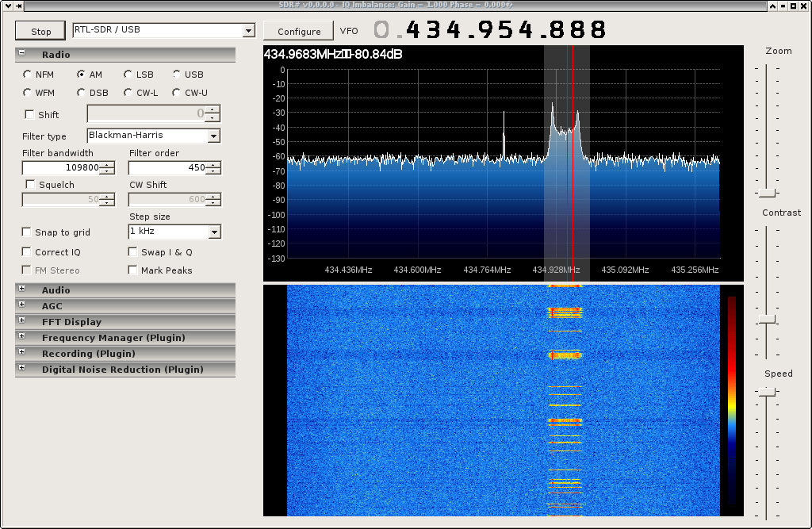
Task: Click the pin icon at top left
Action: [x=18, y=6]
